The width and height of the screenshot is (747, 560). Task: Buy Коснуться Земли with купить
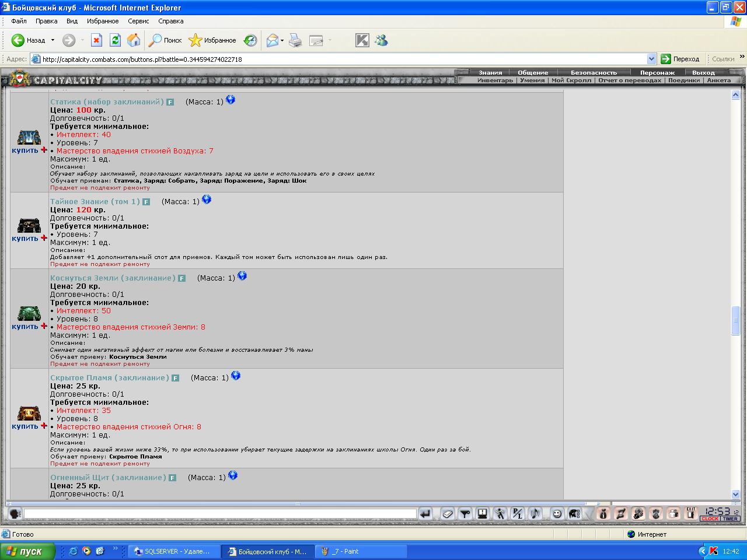pyautogui.click(x=25, y=327)
